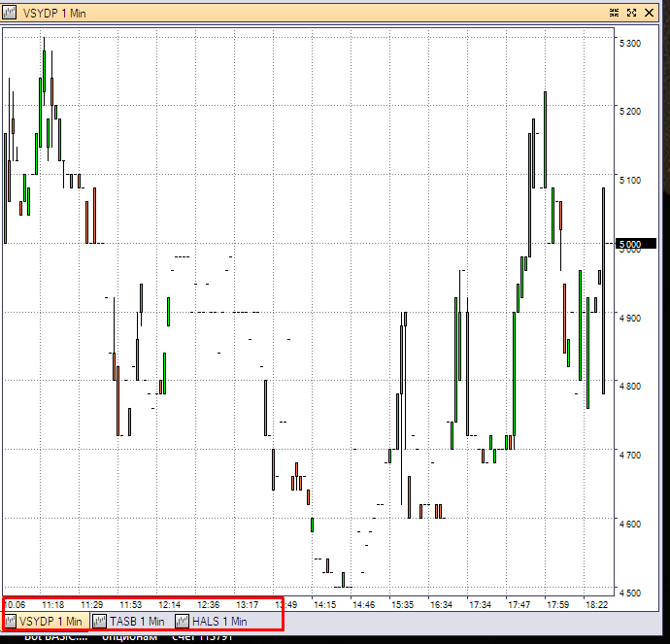Click the 4 900 price axis label

pyautogui.click(x=630, y=318)
